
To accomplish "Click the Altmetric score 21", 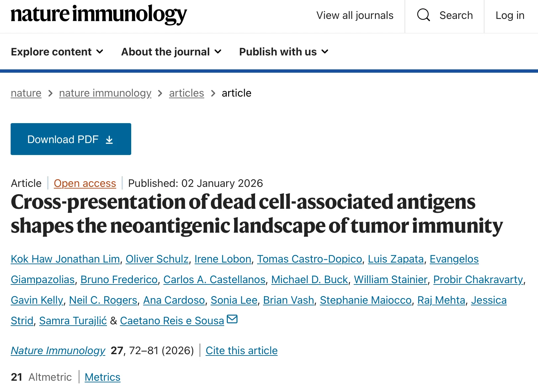I will click(17, 377).
